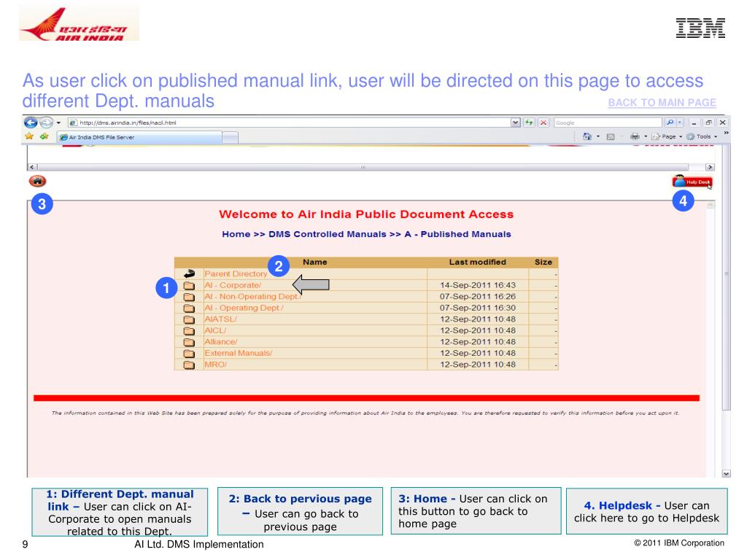747x560 pixels.
Task: Open the External Manuals/ folder link
Action: 239,354
